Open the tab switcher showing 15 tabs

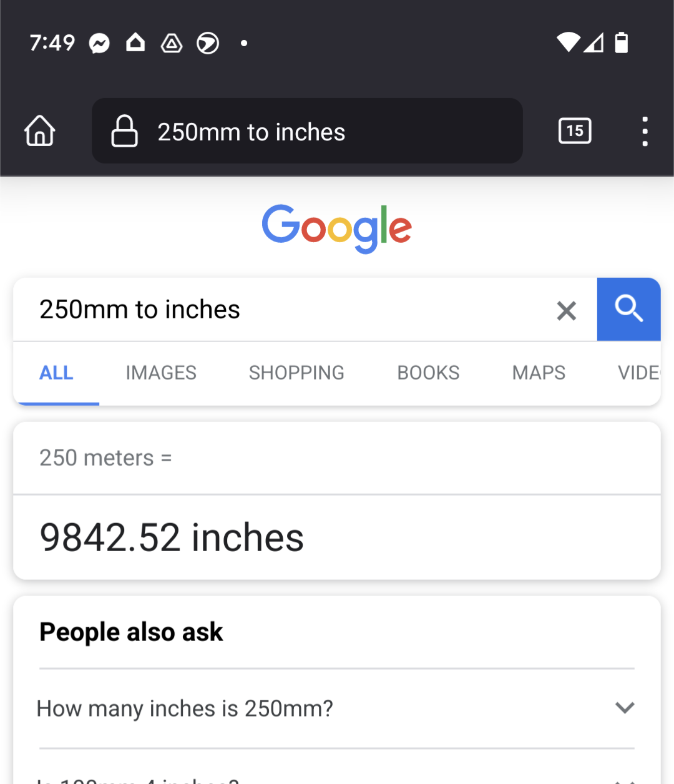[x=575, y=131]
